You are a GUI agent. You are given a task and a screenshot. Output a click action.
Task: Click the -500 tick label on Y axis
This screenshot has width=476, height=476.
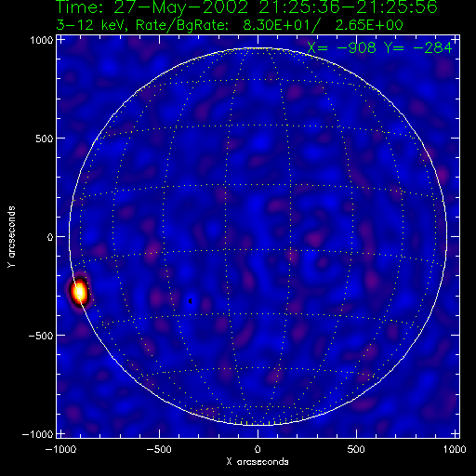41,336
